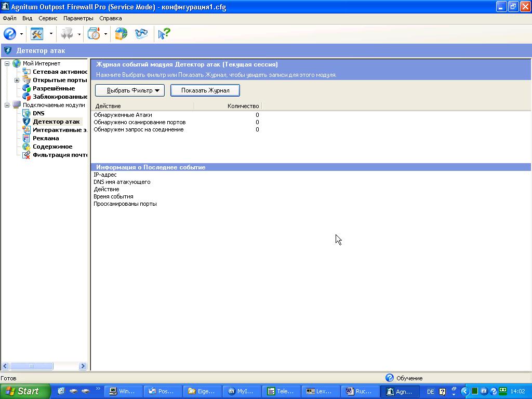
Task: Select Фильтрация почты tree item
Action: click(x=60, y=155)
